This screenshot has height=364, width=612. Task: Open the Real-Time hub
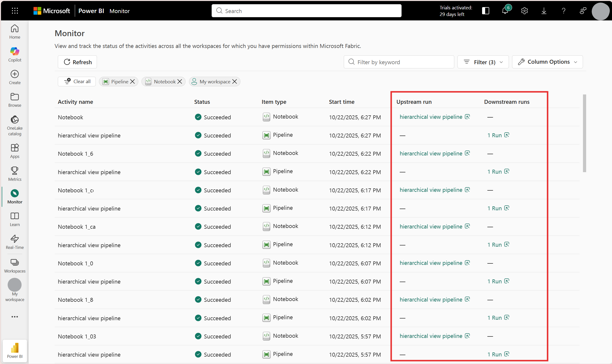pyautogui.click(x=15, y=242)
